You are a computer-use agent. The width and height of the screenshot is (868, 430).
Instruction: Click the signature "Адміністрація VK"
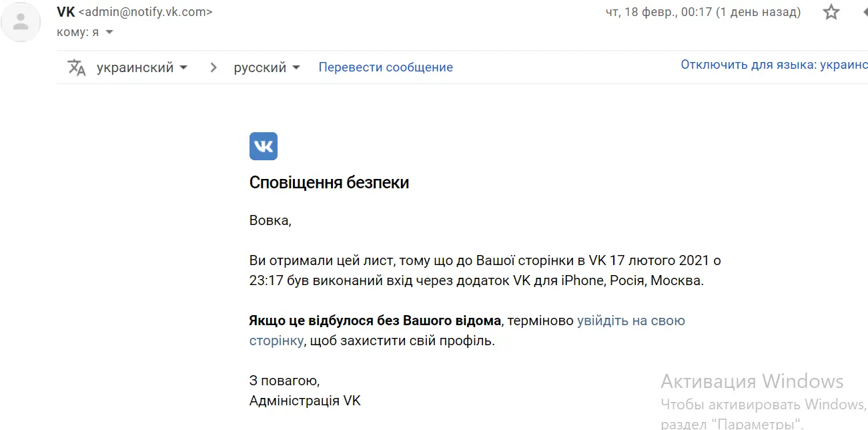pyautogui.click(x=304, y=401)
